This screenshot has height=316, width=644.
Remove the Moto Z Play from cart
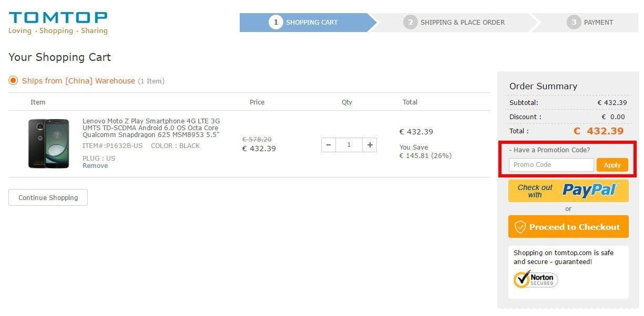point(95,166)
